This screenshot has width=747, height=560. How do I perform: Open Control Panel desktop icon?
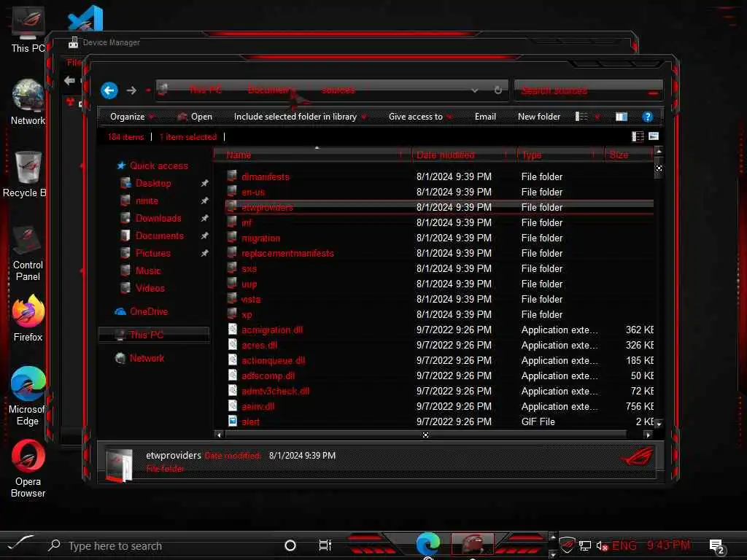[x=28, y=253]
